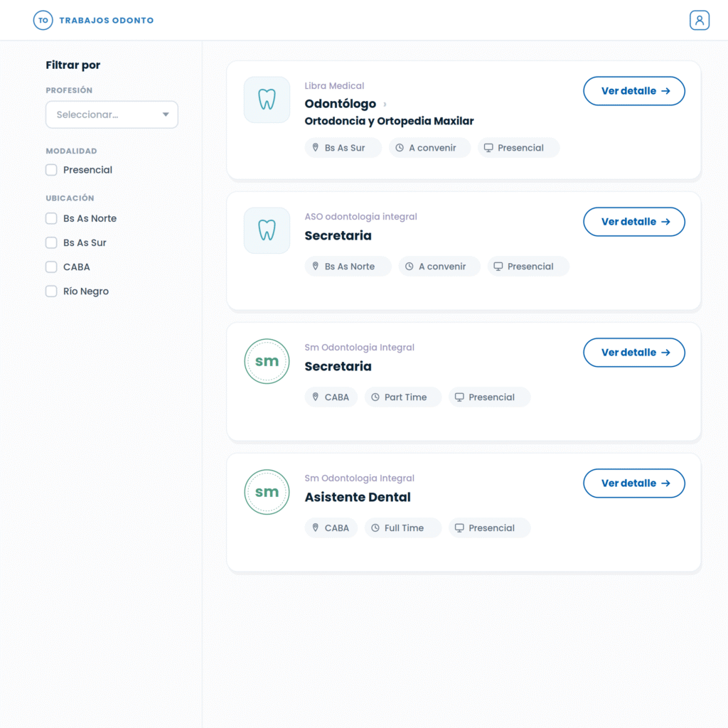Click the tooth logo on ASO odontologia card
Viewport: 728px width, 728px height.
267,230
